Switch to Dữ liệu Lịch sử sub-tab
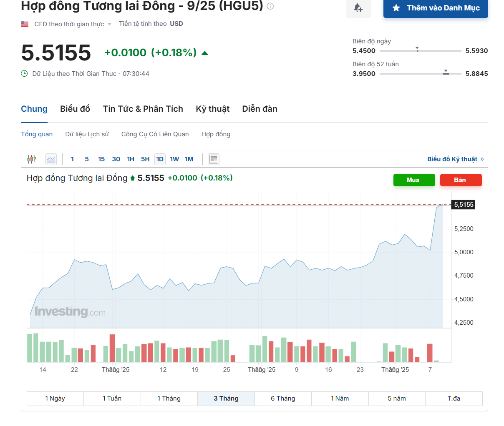504x426 pixels. pos(87,134)
